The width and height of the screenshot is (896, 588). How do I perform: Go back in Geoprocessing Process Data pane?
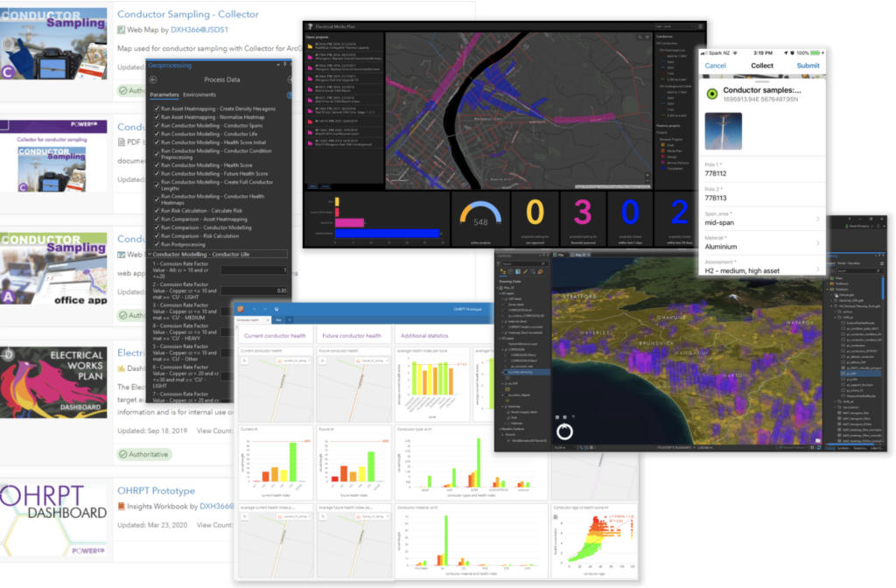coord(152,80)
